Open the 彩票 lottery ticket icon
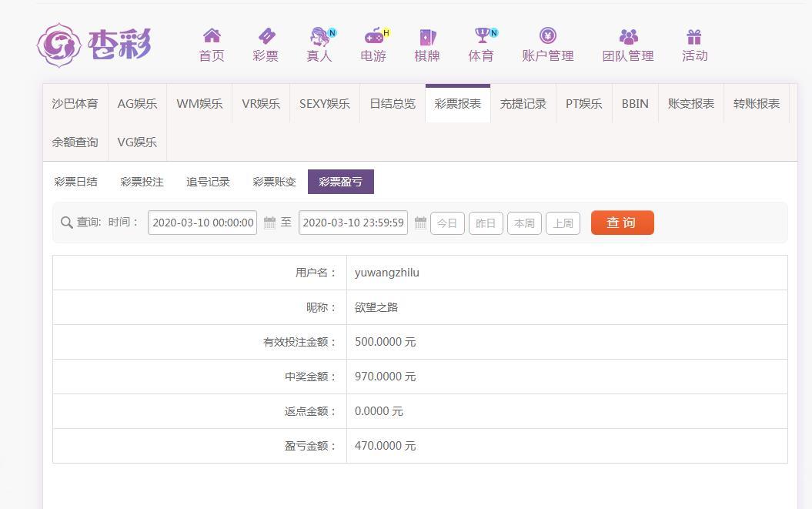Screen dimensions: 812x509 pyautogui.click(x=266, y=35)
